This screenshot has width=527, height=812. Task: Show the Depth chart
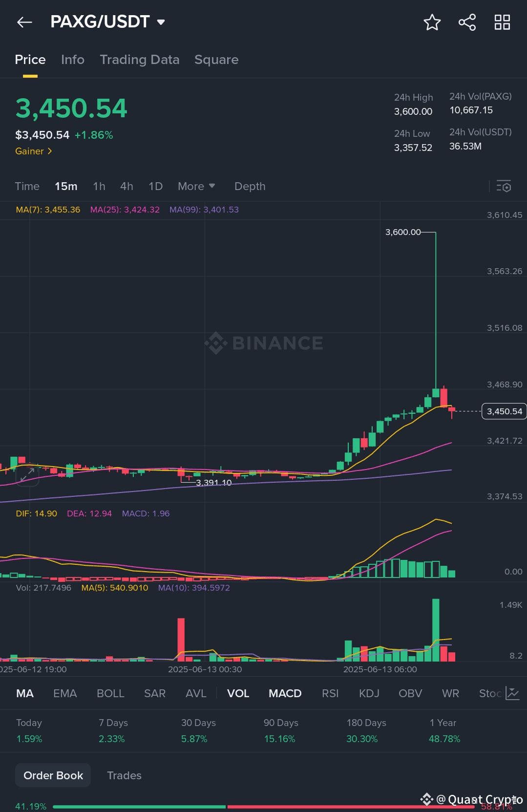(x=250, y=187)
